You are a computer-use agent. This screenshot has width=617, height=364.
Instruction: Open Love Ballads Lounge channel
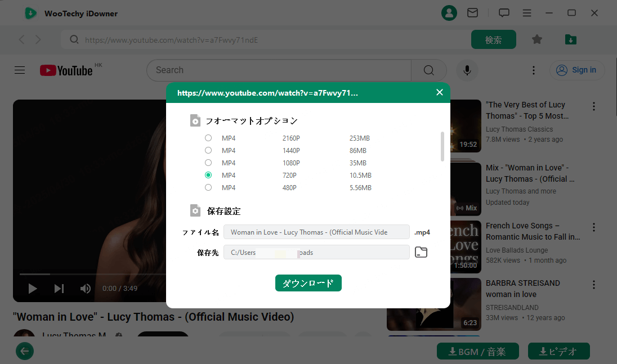(x=517, y=250)
